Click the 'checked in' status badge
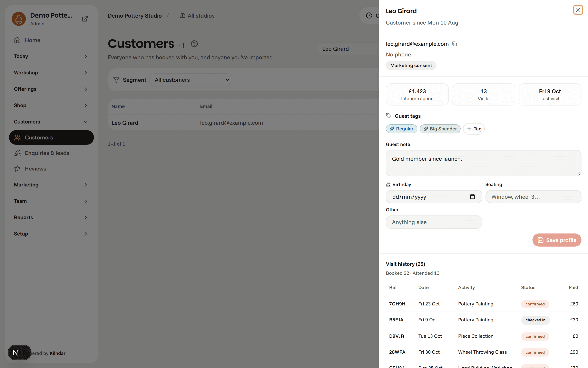The image size is (588, 368). (x=535, y=320)
